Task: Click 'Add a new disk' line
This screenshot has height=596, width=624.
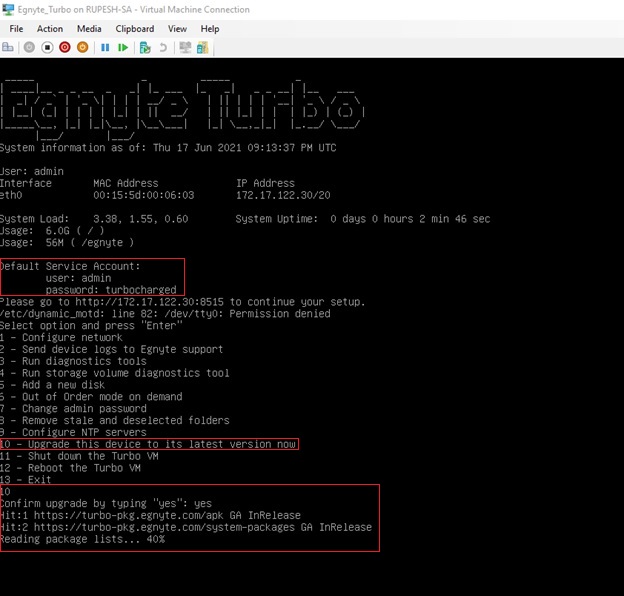Action: (53, 385)
